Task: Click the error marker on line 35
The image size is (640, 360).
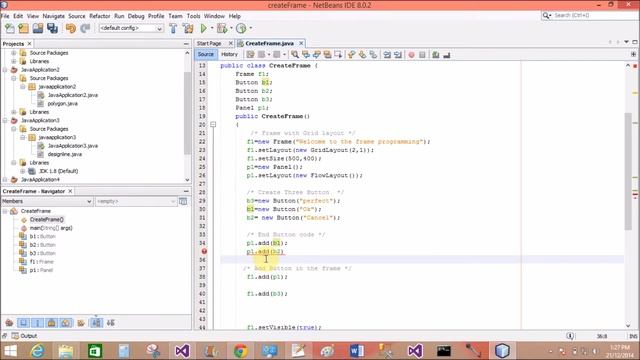Action: (x=204, y=251)
